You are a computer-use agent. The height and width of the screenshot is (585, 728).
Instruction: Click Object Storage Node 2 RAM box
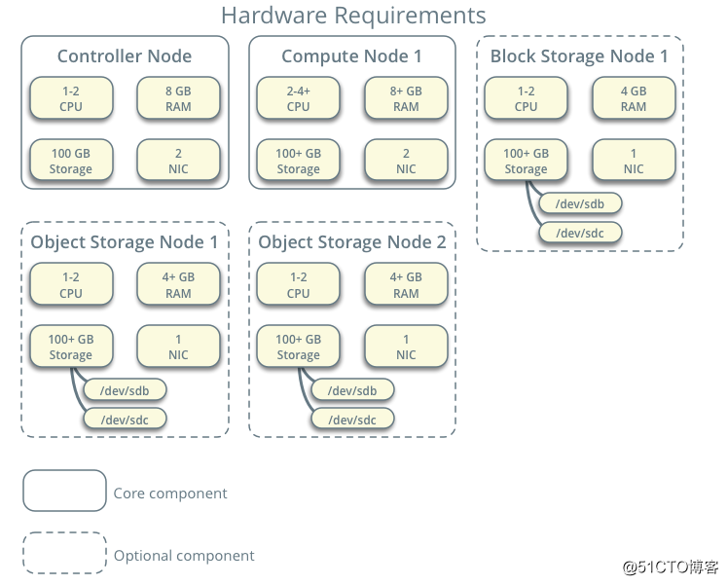click(406, 284)
